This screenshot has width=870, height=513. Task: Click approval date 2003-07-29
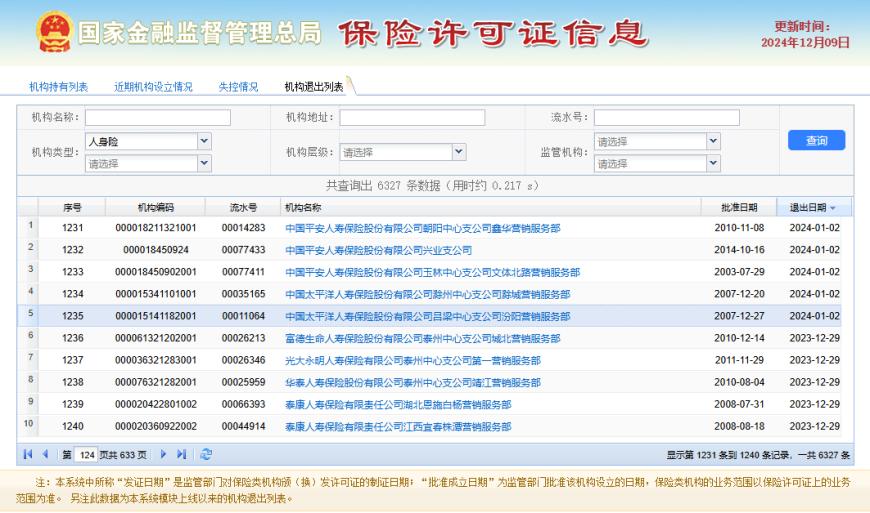pos(739,272)
